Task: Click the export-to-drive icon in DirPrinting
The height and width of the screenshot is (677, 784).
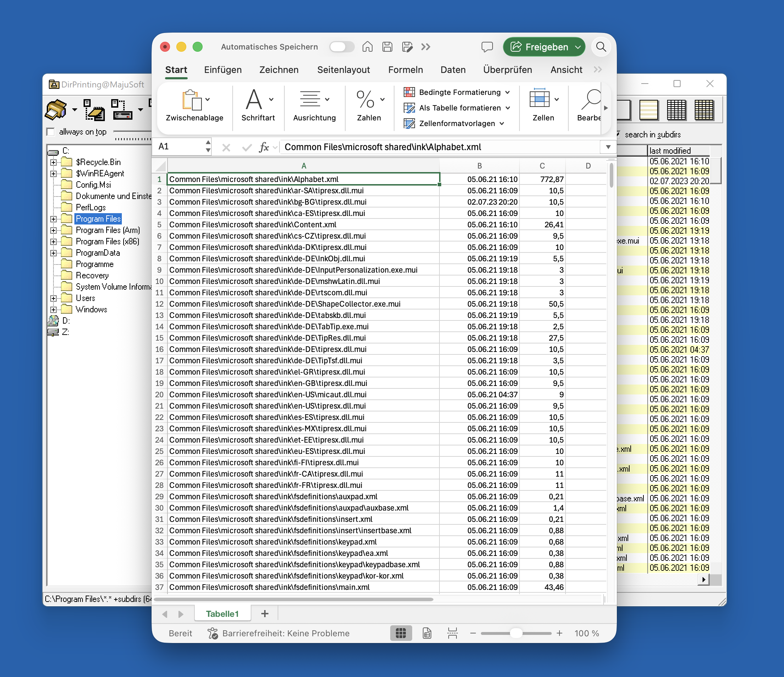Action: (x=121, y=110)
